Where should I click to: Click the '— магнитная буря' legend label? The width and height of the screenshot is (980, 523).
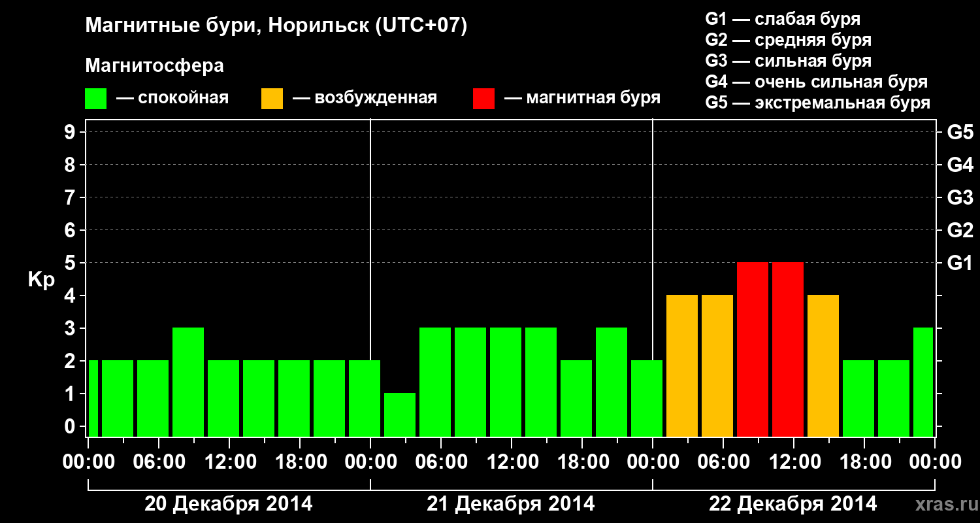tap(582, 99)
